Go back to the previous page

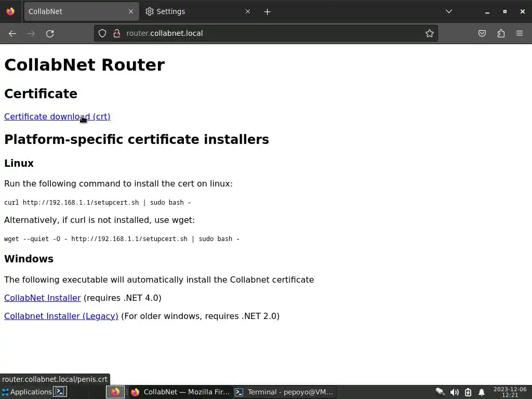[12, 34]
